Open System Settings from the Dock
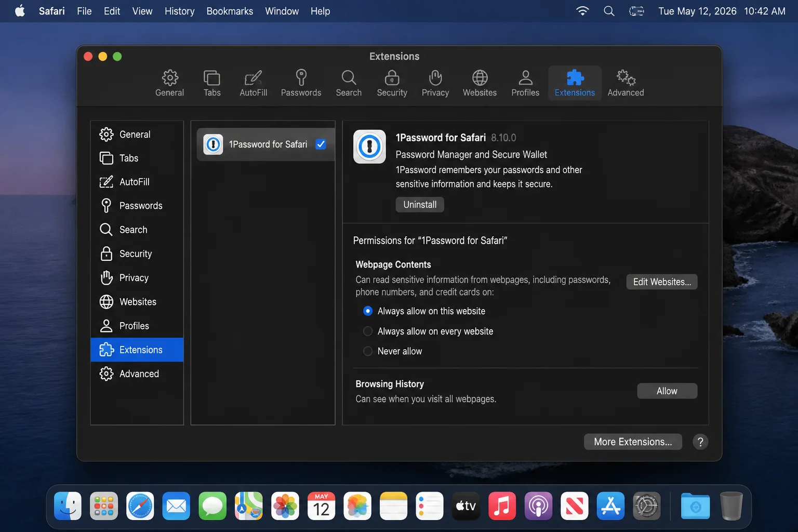Image resolution: width=798 pixels, height=532 pixels. 647,506
